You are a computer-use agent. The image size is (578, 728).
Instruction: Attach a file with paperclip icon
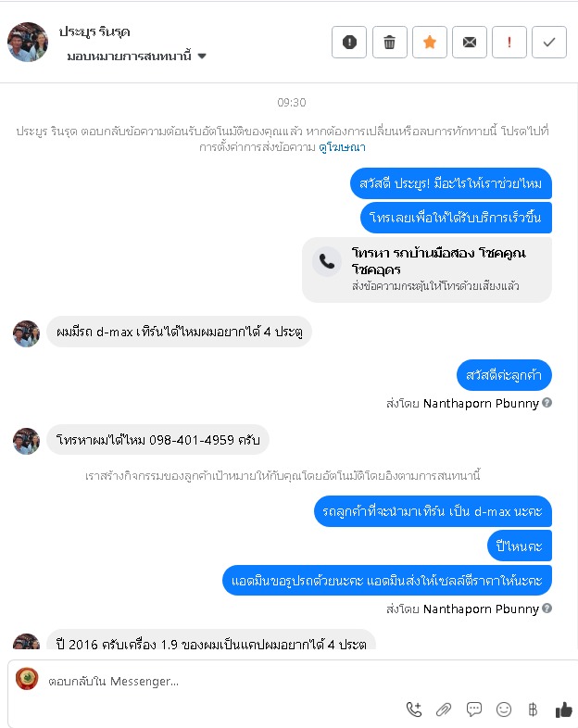pyautogui.click(x=444, y=709)
